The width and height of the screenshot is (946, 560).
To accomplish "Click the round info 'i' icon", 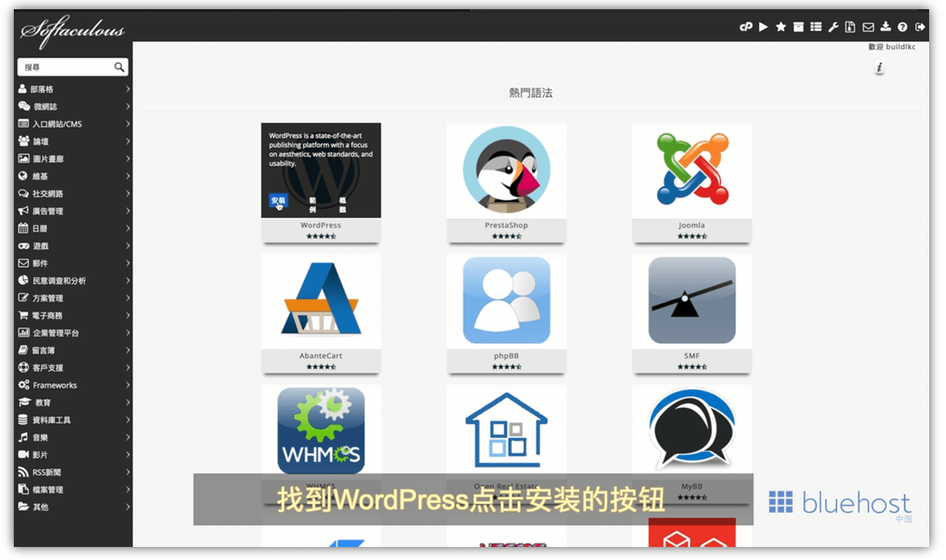I will [x=879, y=69].
